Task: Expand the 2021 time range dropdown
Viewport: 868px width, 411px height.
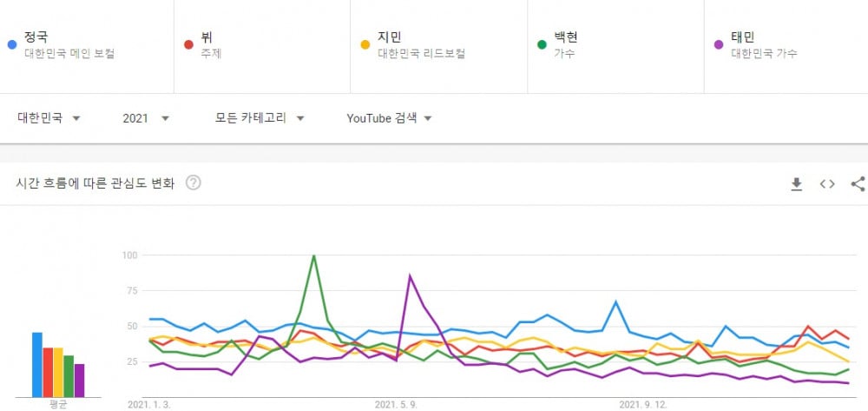Action: pyautogui.click(x=146, y=118)
